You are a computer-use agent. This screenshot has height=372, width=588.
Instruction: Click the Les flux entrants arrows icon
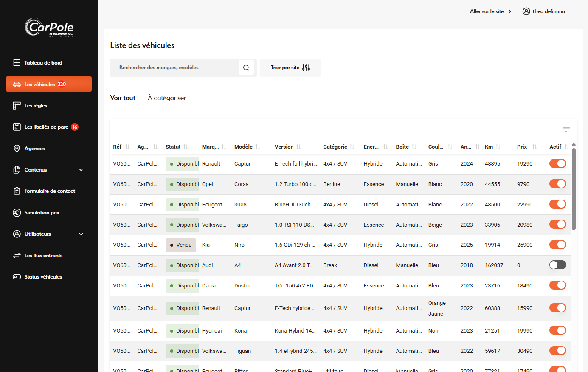click(17, 256)
